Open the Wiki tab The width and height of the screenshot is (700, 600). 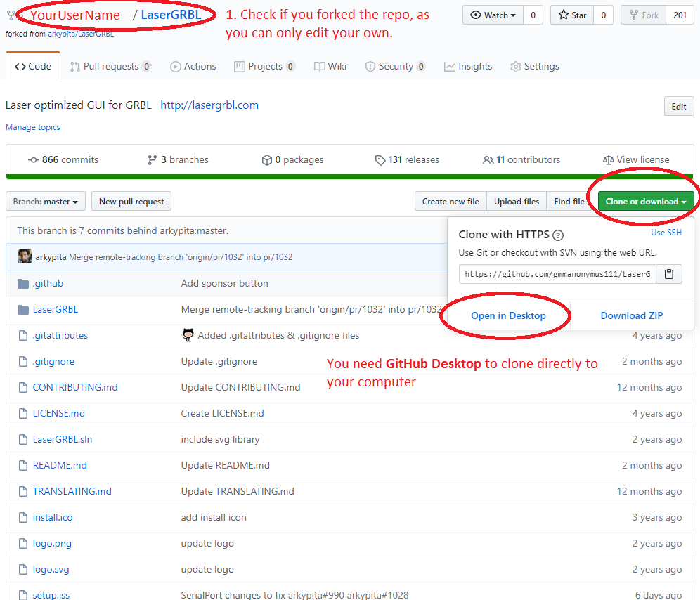point(330,66)
